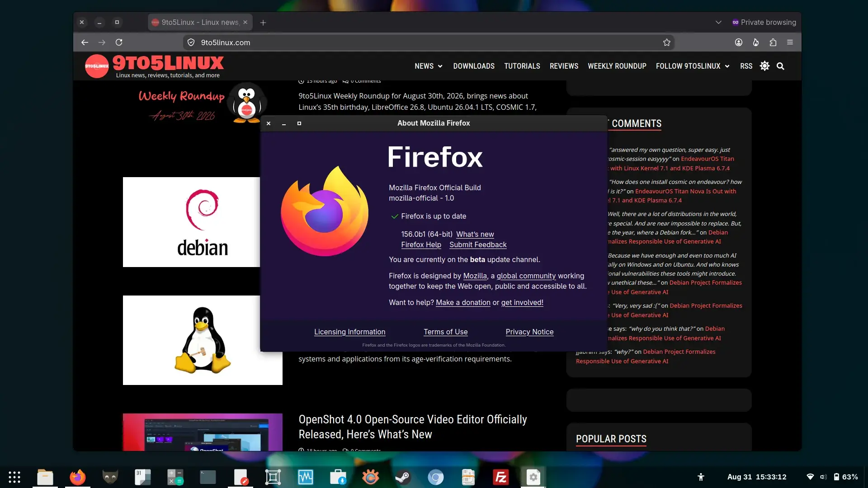Open Steam from the taskbar
Screen dimensions: 868x488
pos(403,477)
